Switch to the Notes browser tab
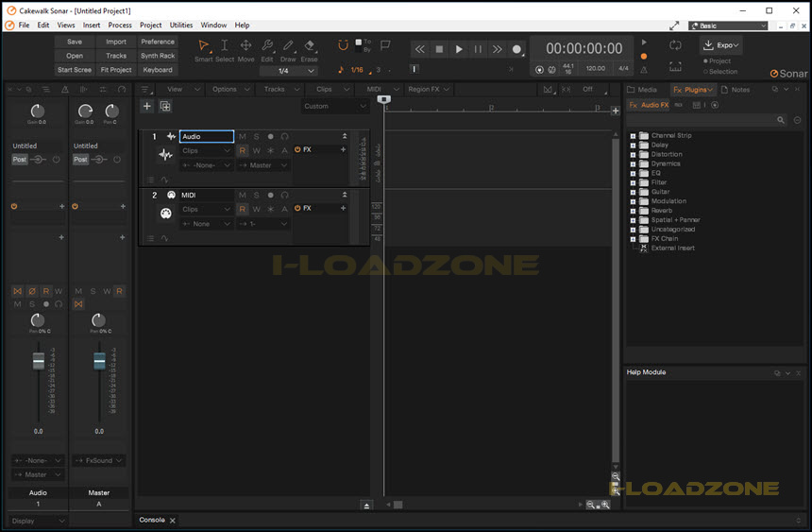Screen dimensions: 812x532 (x=736, y=90)
